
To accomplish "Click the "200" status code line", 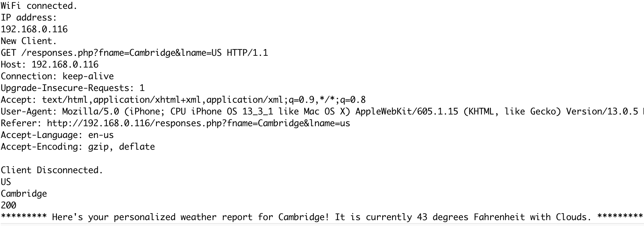I will pos(8,205).
